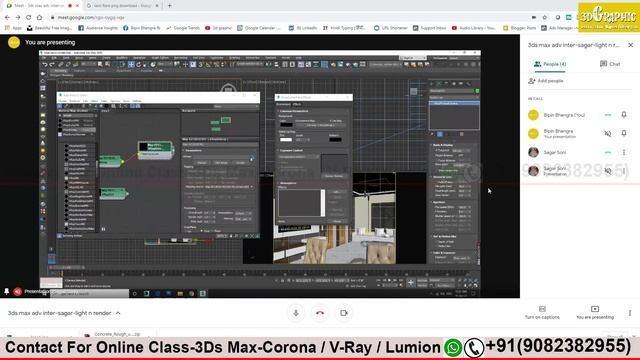Screen dimensions: 640x360
Task: Open Meet more options menu
Action: [630, 313]
